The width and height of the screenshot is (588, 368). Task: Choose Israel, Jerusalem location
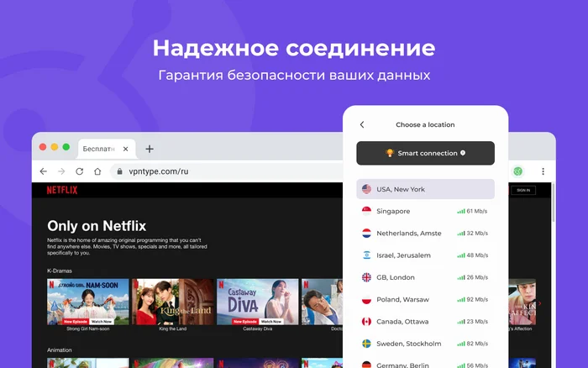(425, 255)
